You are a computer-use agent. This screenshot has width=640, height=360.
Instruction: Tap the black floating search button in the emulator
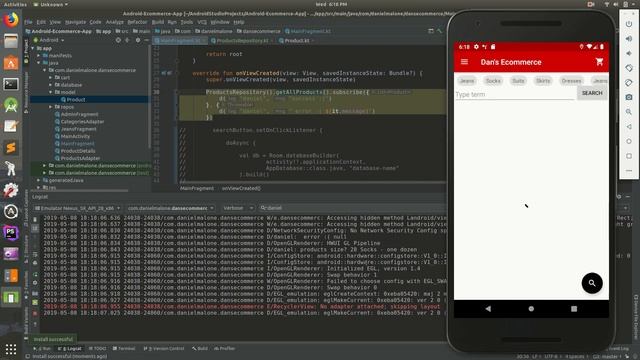[592, 283]
